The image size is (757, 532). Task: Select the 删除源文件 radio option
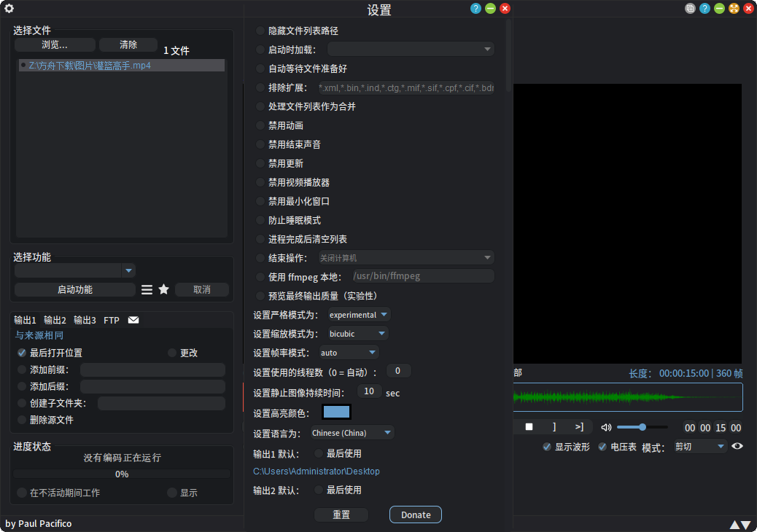(x=22, y=419)
